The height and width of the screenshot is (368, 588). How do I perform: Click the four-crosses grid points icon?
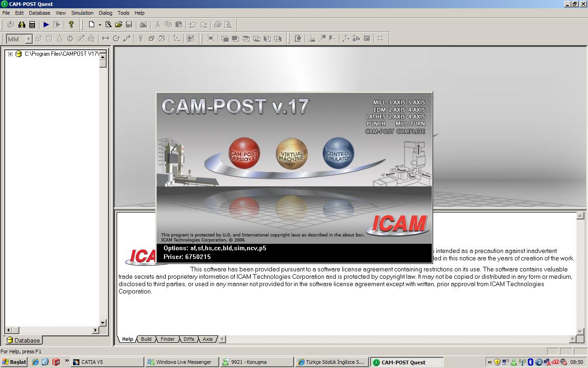click(380, 39)
